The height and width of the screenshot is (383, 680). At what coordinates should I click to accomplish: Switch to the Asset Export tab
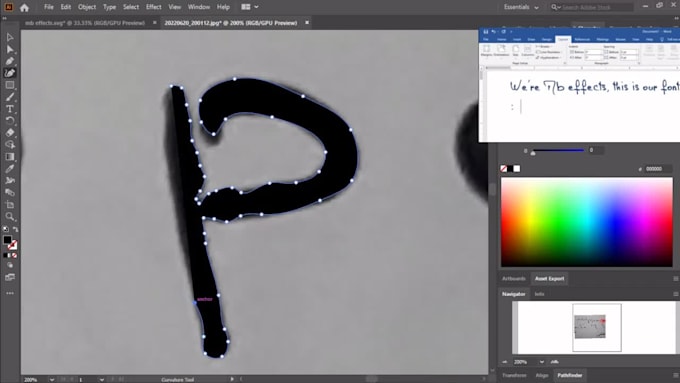point(549,278)
